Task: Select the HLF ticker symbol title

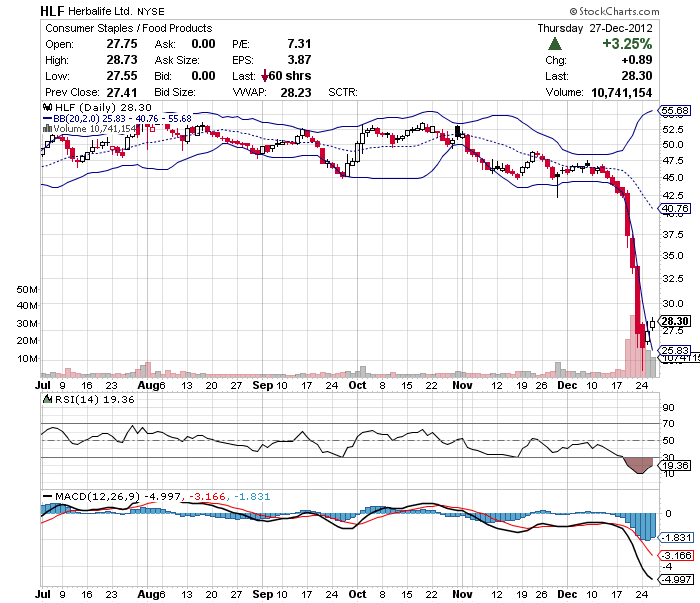Action: [52, 11]
